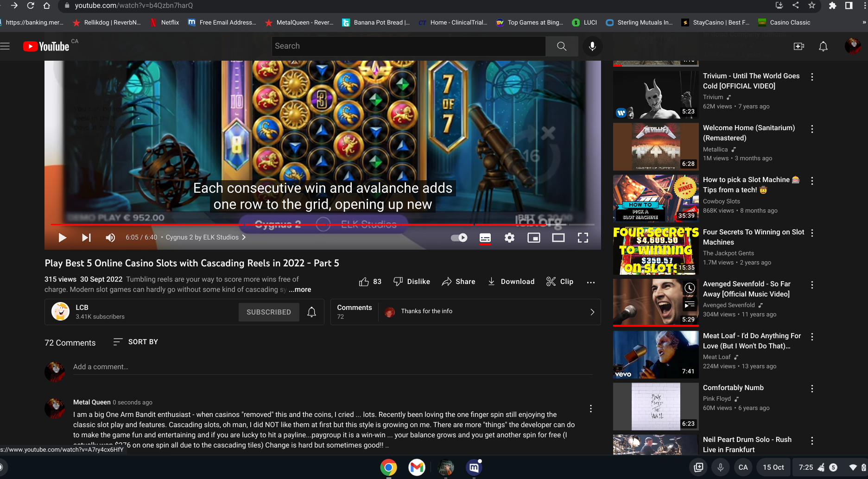Open the YouTube guide hamburger menu
This screenshot has height=479, width=868.
click(5, 46)
